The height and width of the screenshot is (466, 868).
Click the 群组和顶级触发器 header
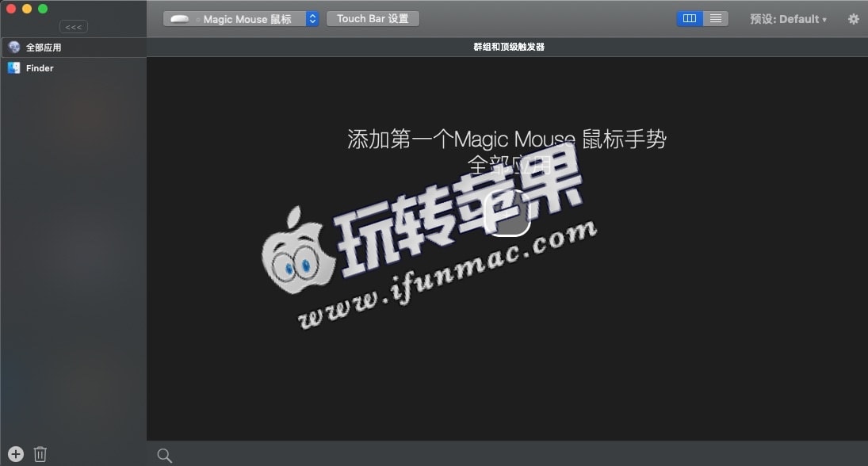pyautogui.click(x=509, y=47)
